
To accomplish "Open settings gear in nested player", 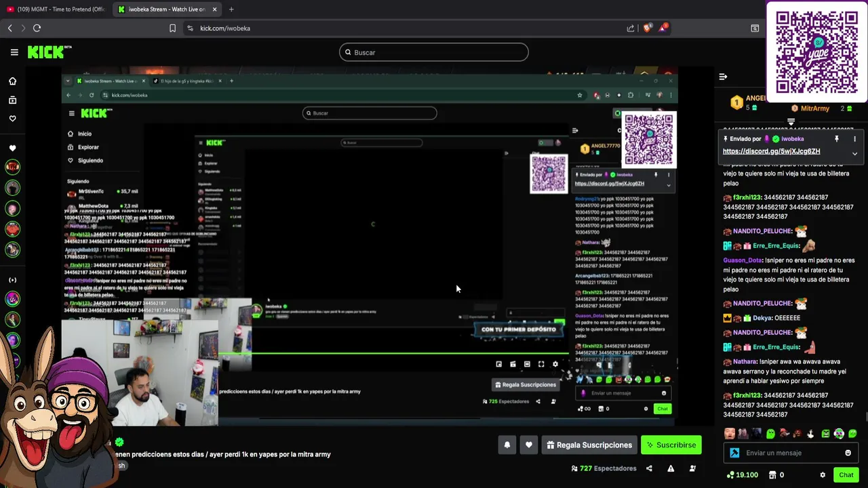I will (555, 364).
